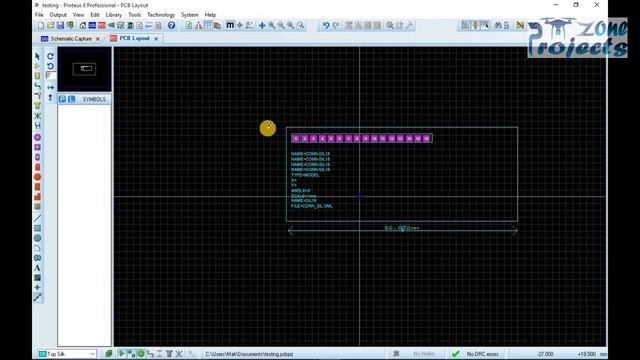Open the File menu
Image resolution: width=640 pixels, height=360 pixels.
[39, 15]
